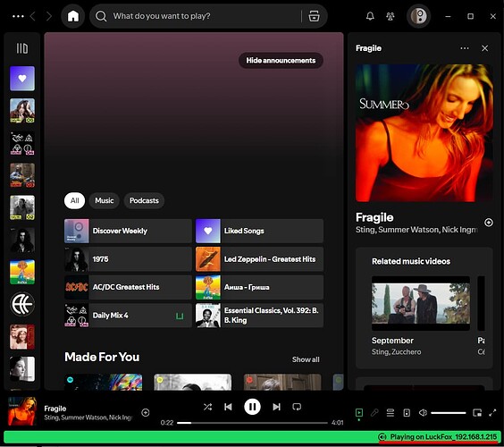The height and width of the screenshot is (447, 504).
Task: Click the volume slider
Action: [448, 413]
